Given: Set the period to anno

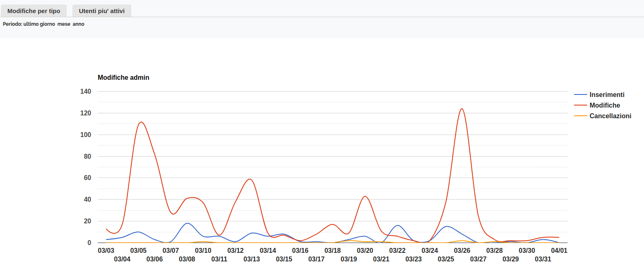Looking at the screenshot, I should [x=79, y=24].
